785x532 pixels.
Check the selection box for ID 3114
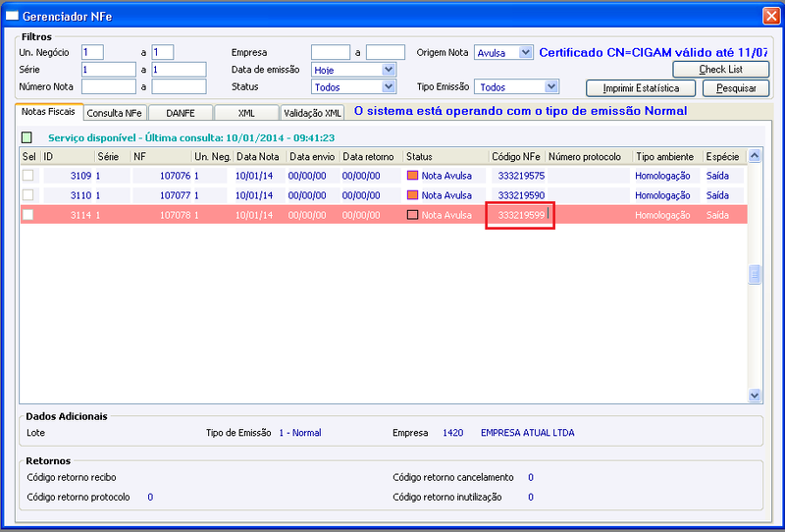point(28,215)
